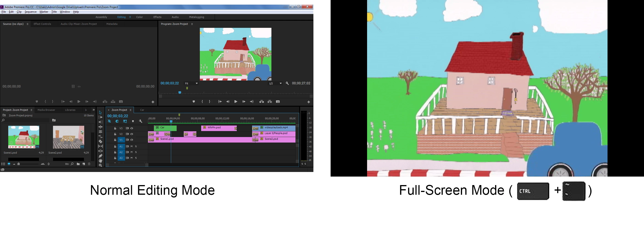Image resolution: width=644 pixels, height=226 pixels.
Task: Switch to the Audio workspace
Action: 175,17
